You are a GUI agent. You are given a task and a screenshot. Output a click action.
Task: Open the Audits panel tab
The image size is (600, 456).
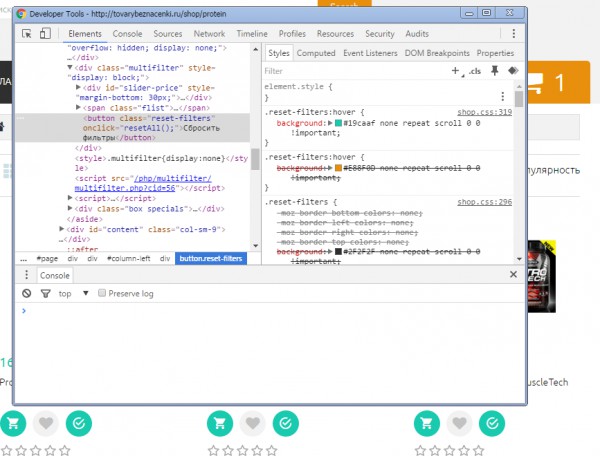pyautogui.click(x=417, y=34)
